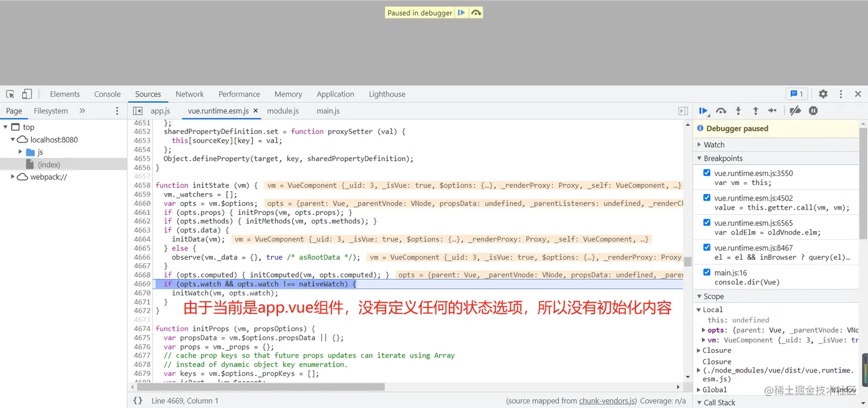Close the DevTools panel
868x408 pixels.
click(x=858, y=94)
